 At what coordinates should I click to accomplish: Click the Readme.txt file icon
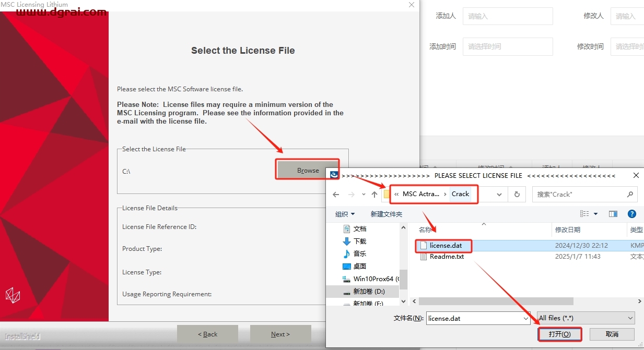423,257
